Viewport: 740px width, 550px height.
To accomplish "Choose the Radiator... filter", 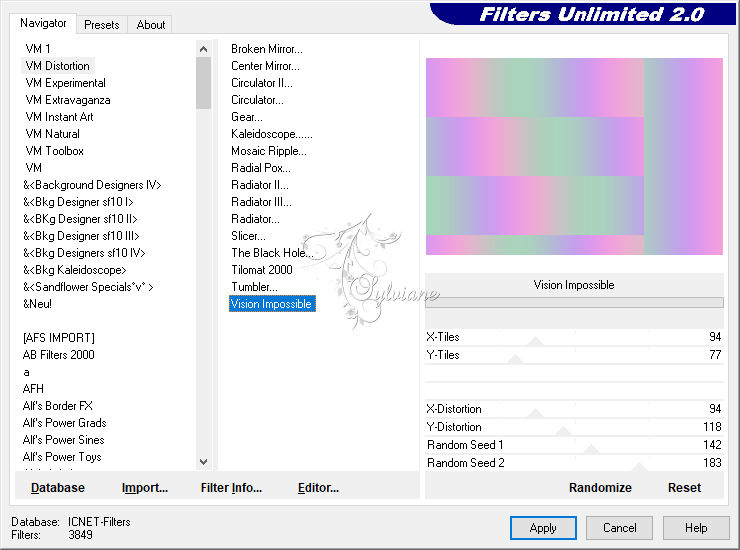I will [x=255, y=219].
